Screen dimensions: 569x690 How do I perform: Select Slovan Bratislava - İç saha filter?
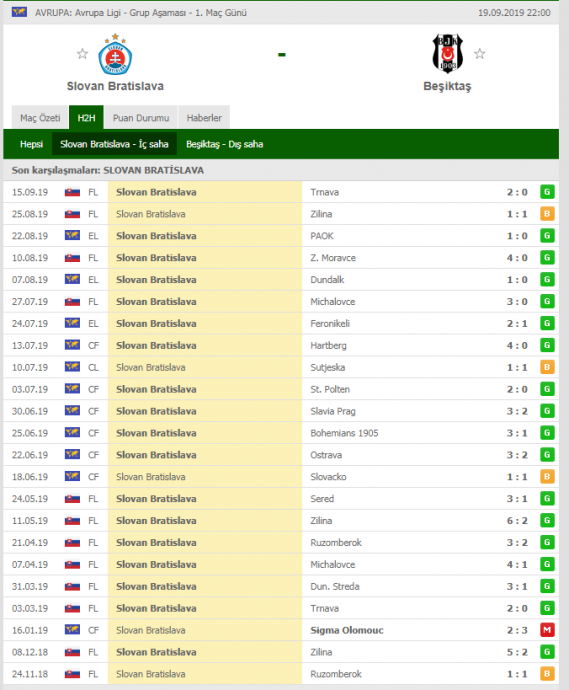114,144
